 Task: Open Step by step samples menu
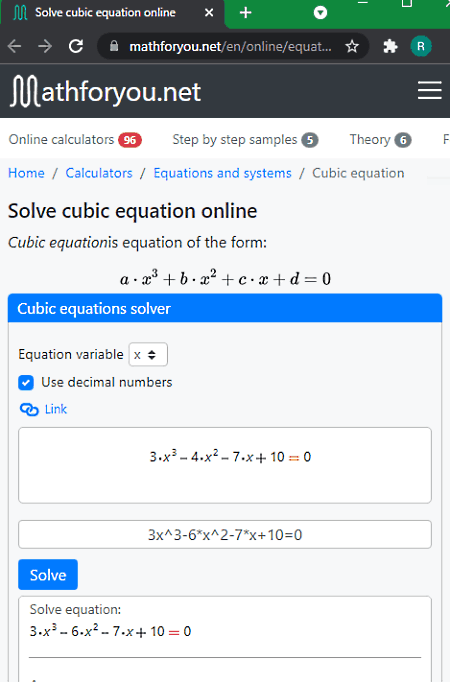pyautogui.click(x=245, y=140)
